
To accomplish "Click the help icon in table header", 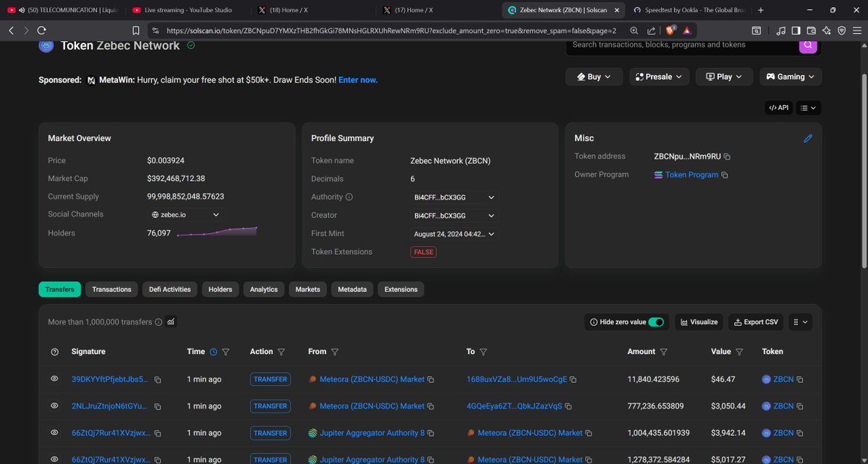I will [54, 352].
